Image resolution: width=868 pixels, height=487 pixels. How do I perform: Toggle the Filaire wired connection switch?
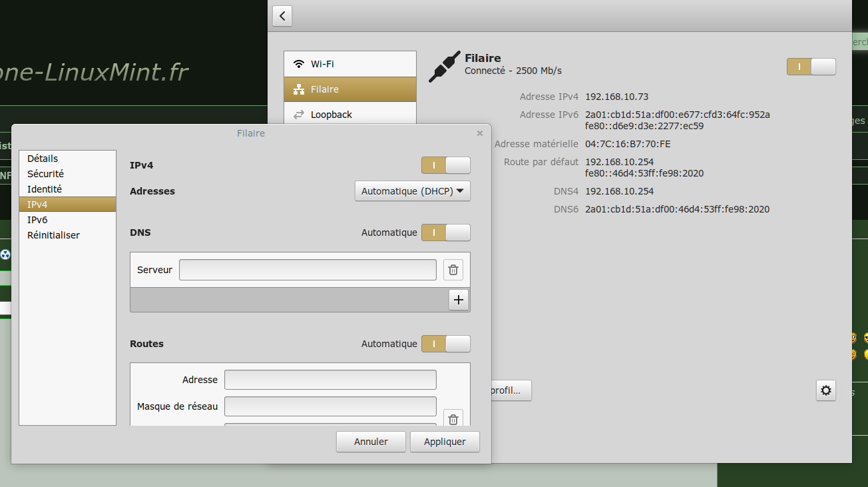(811, 67)
